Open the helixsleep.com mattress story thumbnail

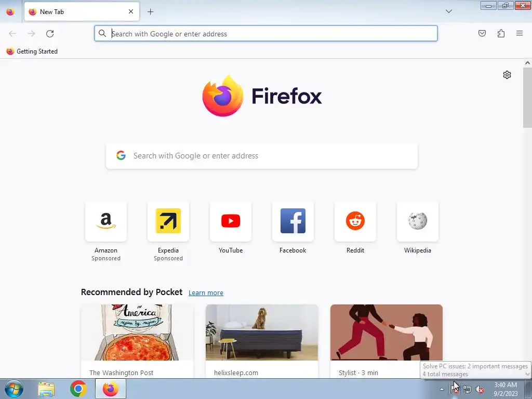click(262, 332)
